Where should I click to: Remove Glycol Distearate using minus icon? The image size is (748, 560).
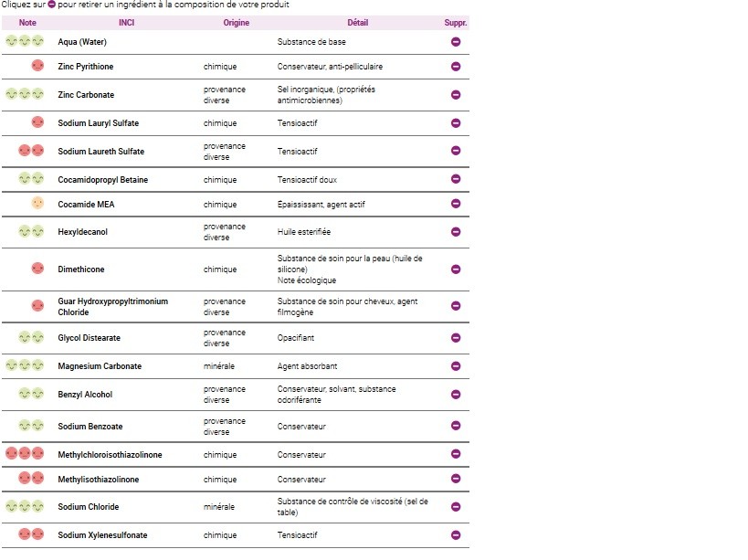point(455,338)
